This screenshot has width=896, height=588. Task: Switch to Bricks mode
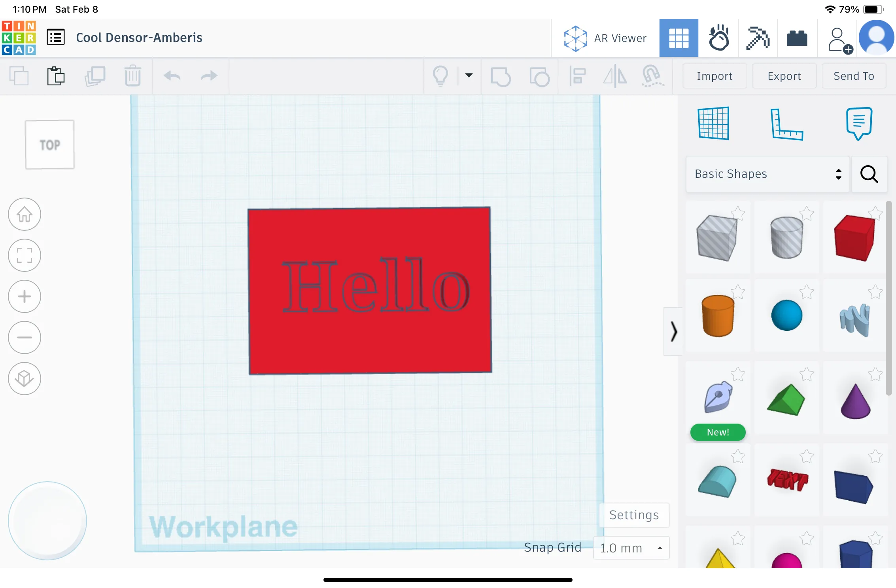[797, 38]
